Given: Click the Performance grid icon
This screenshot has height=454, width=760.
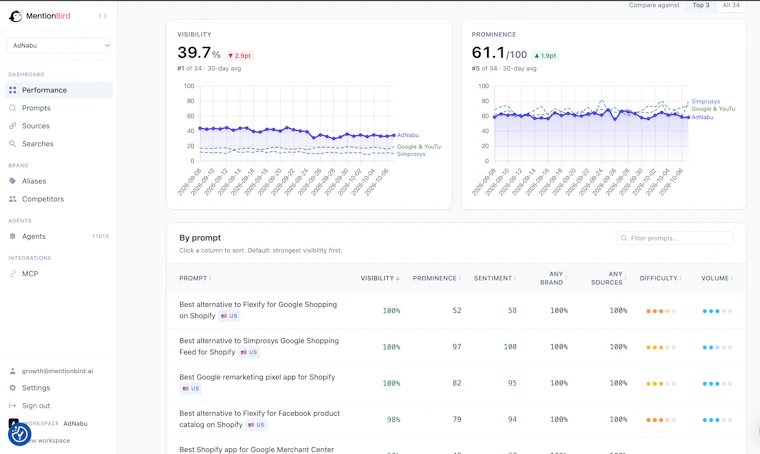Looking at the screenshot, I should click(13, 90).
